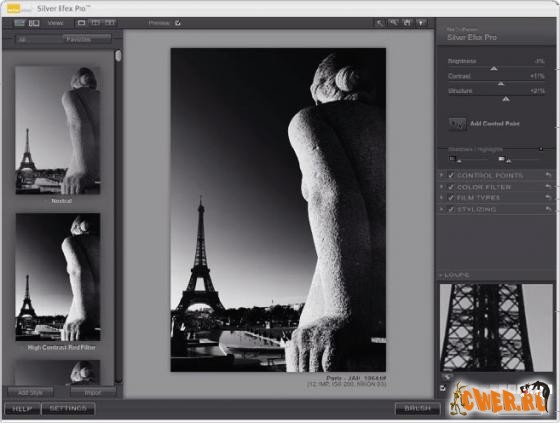Screen dimensions: 560x423
Task: Expand the Stylizing section
Action: click(441, 209)
